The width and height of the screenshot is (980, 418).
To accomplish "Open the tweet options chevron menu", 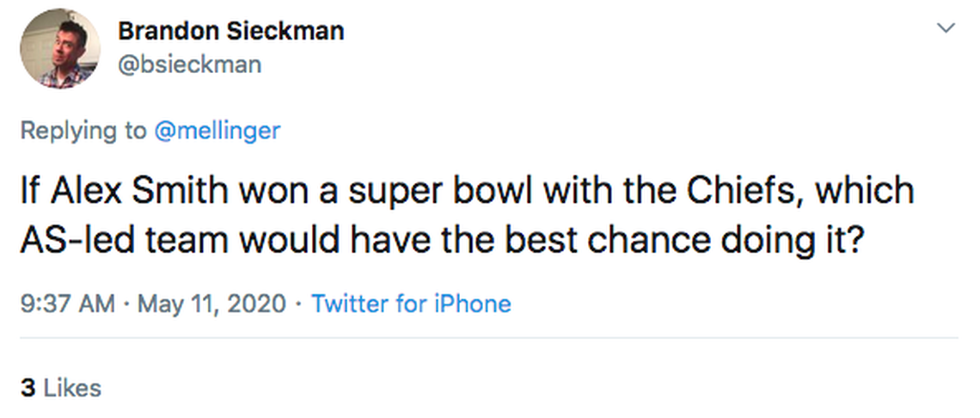I will click(946, 28).
